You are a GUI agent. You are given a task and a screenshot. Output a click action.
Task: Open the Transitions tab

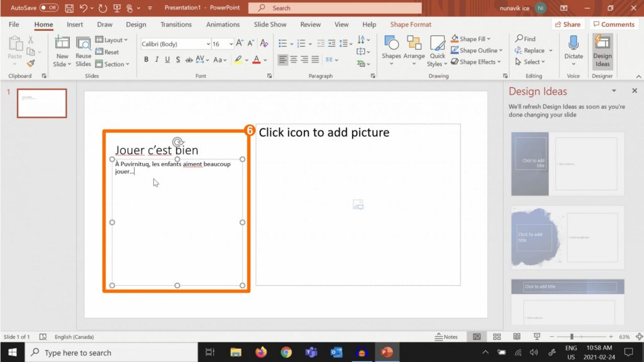176,25
